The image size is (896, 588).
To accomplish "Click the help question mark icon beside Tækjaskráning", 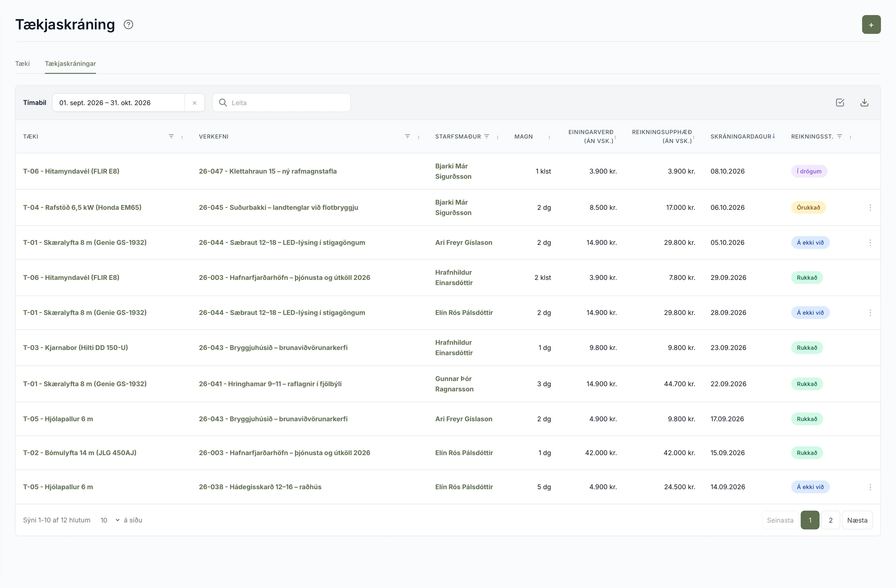I will click(128, 24).
